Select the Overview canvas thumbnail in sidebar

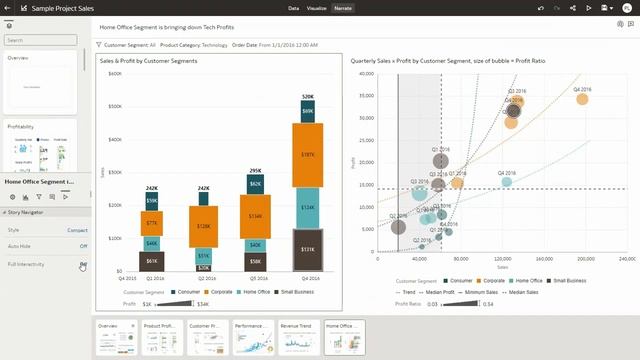click(40, 82)
